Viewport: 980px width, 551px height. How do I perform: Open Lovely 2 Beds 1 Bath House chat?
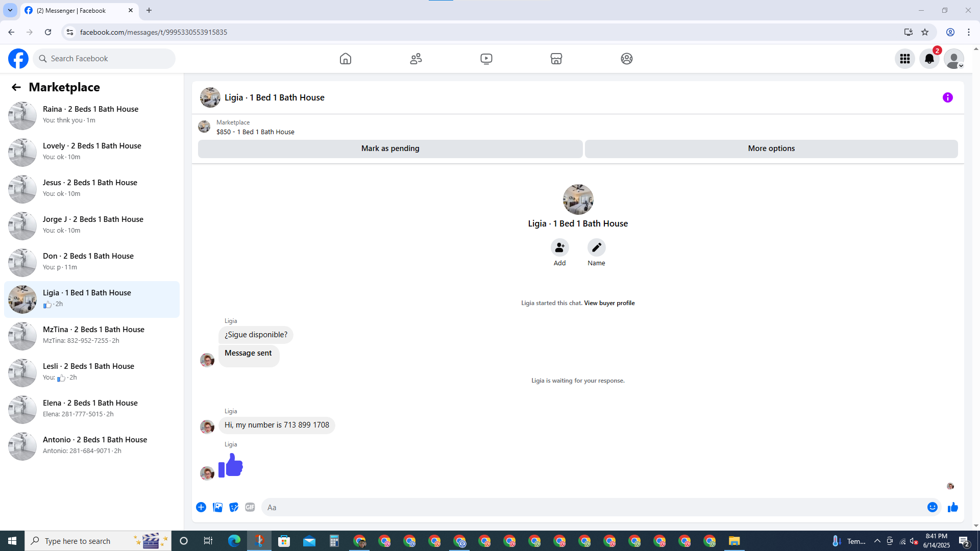point(92,152)
